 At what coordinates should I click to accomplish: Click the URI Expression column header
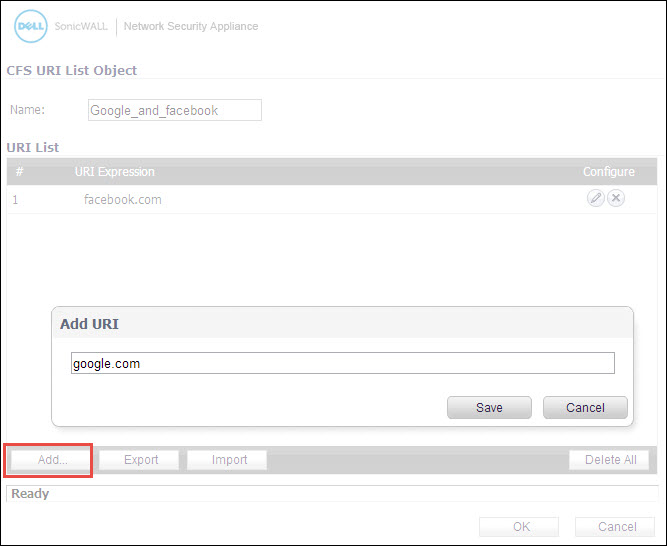click(114, 172)
